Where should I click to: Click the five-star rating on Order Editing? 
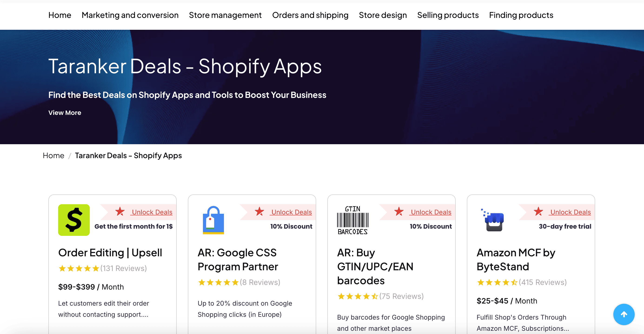pyautogui.click(x=79, y=268)
